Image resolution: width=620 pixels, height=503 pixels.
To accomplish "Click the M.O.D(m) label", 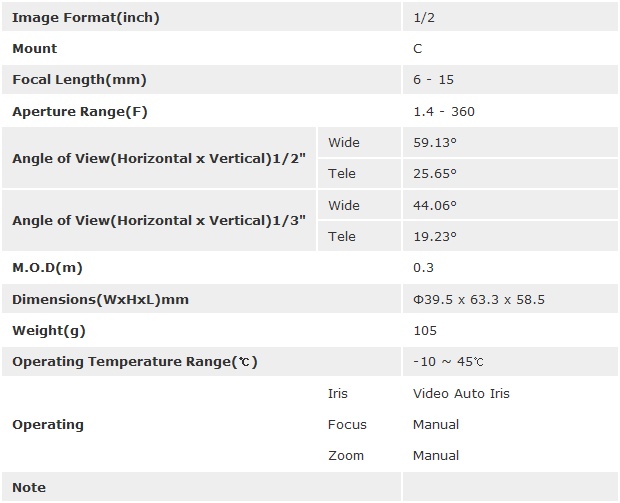I will 49,268.
